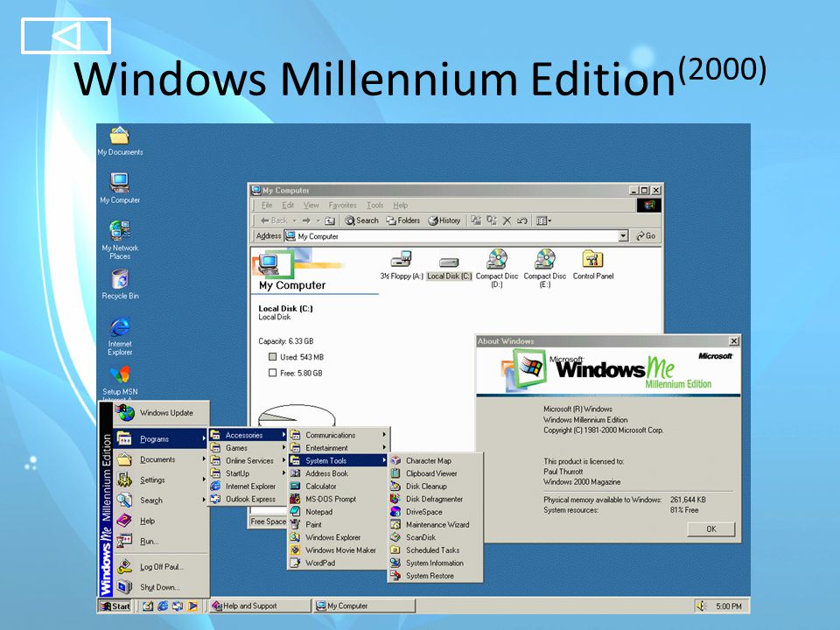Expand Documents in the Start menu
Image resolution: width=840 pixels, height=630 pixels.
coord(161,459)
